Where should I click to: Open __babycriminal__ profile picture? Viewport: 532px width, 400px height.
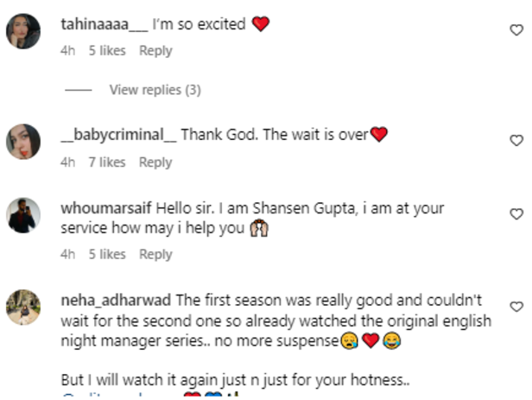[23, 142]
